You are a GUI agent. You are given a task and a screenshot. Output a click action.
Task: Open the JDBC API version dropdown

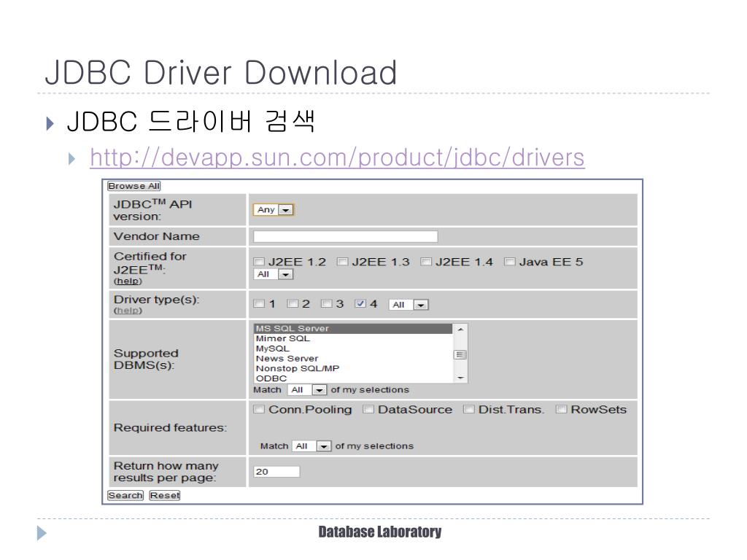point(274,210)
